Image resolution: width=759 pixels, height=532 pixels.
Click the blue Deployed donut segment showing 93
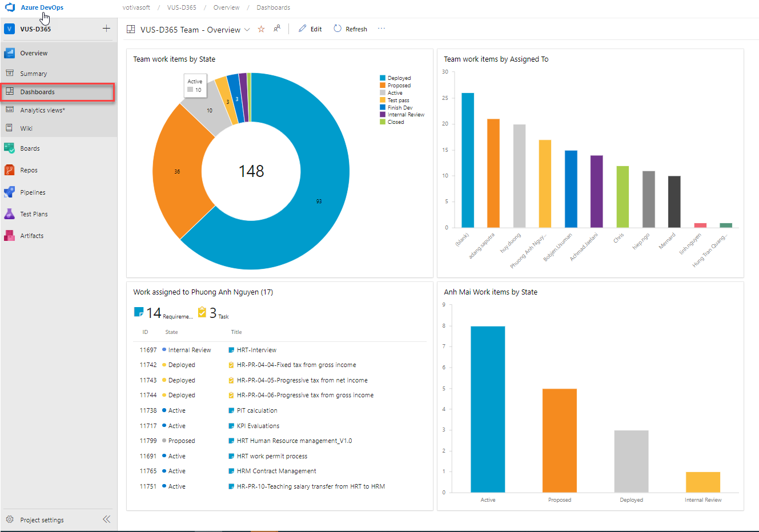[319, 201]
